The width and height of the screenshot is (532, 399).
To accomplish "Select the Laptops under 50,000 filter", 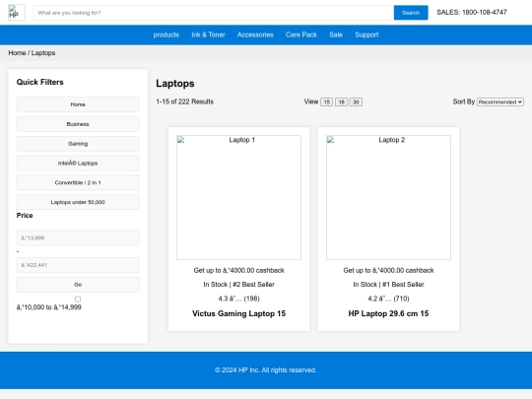I will (x=78, y=202).
